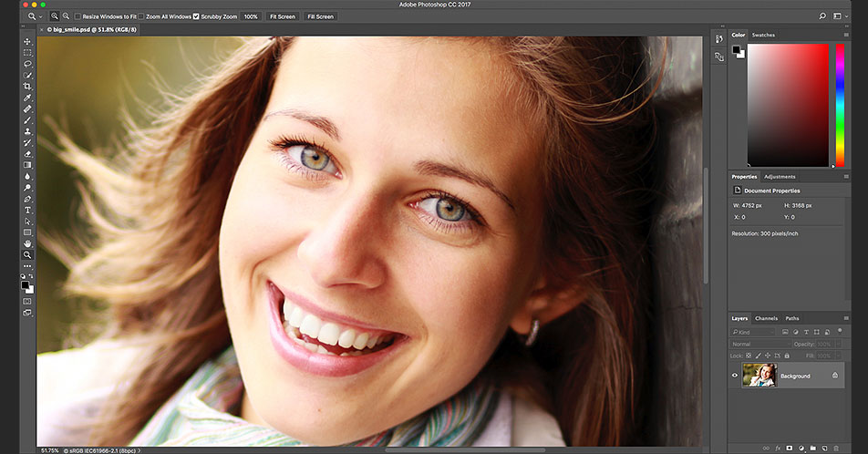The image size is (868, 454).
Task: Select the Clone Stamp tool
Action: (x=27, y=132)
